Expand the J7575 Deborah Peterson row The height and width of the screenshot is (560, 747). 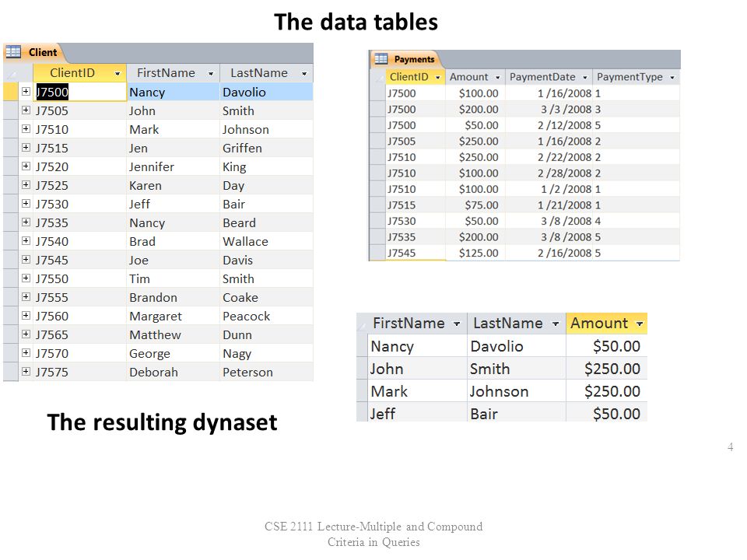point(26,372)
